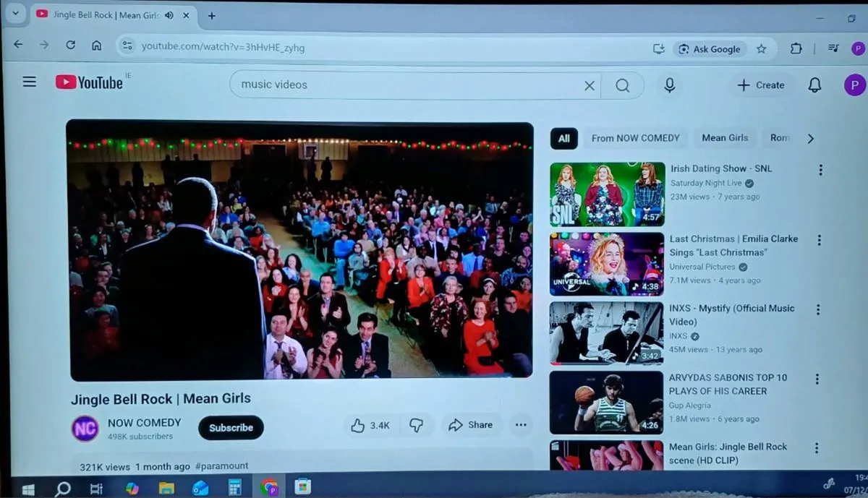Open the YouTube hamburger guide menu
Screen dimensions: 868x498
click(29, 82)
